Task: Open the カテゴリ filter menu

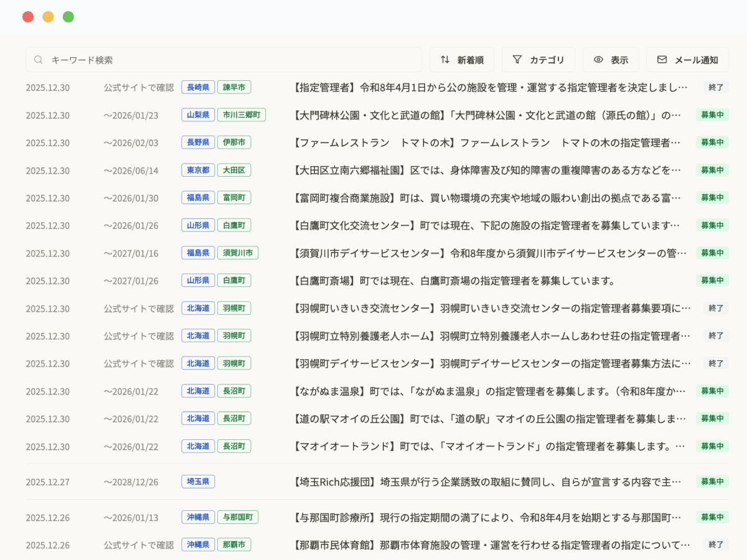Action: (538, 59)
